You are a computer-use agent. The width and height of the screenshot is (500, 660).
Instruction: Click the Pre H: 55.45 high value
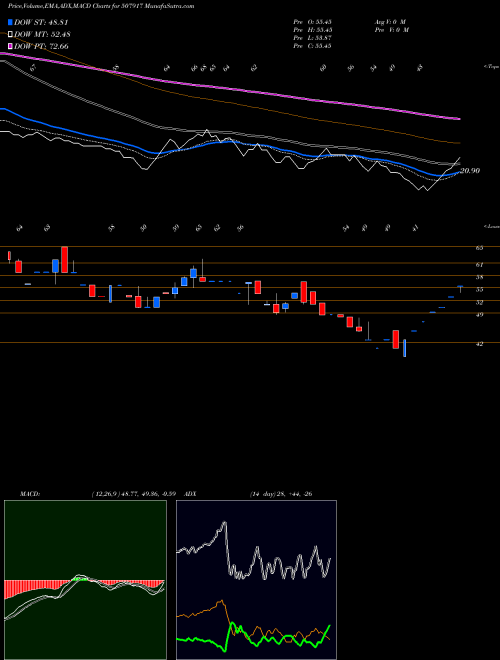(x=312, y=30)
